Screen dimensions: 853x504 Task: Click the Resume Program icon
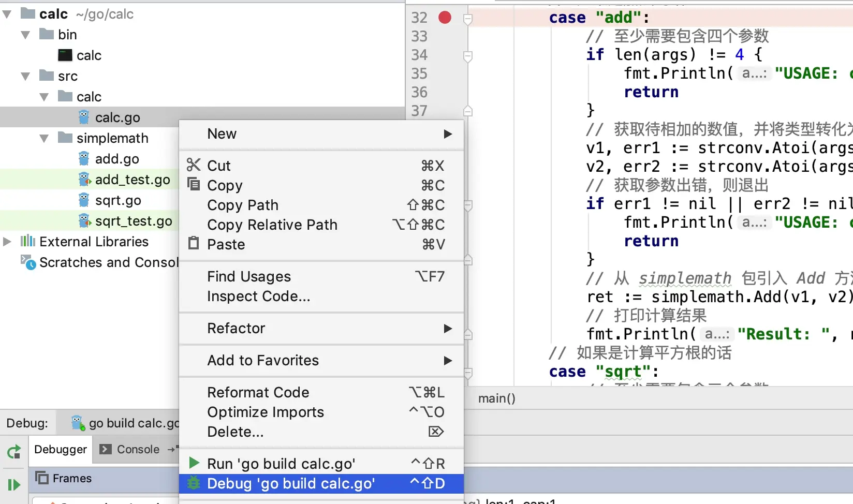tap(14, 485)
